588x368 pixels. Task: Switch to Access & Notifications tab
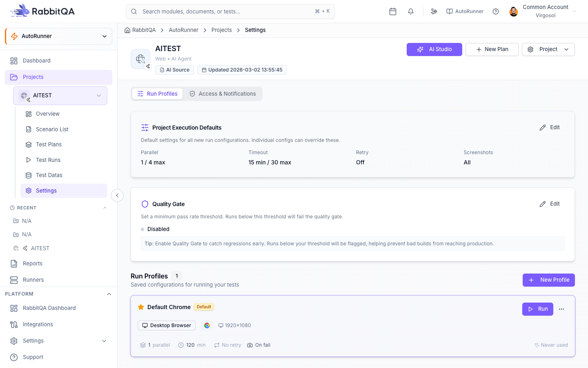coord(223,94)
